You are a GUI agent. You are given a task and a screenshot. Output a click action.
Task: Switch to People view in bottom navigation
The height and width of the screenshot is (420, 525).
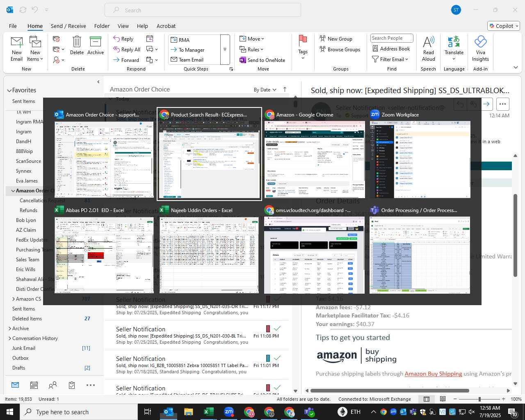click(x=52, y=385)
